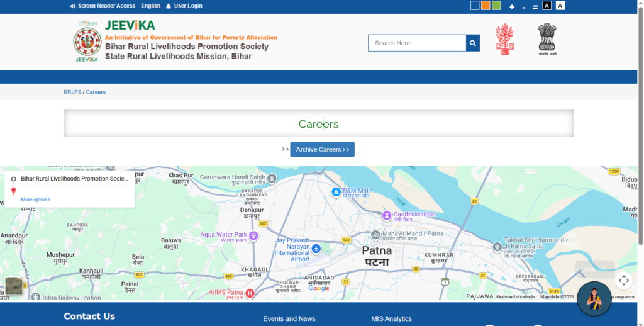Viewport: 644px width, 326px height.
Task: Click the JEEViKA circular logo
Action: 87,42
